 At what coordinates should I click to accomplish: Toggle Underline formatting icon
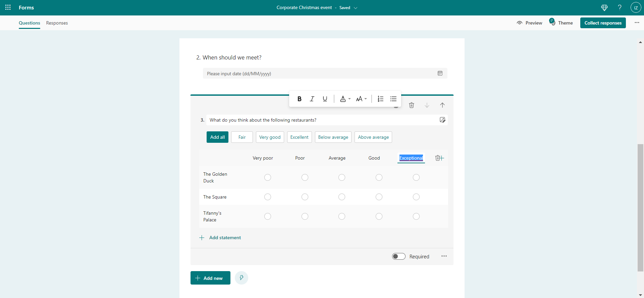pos(325,99)
